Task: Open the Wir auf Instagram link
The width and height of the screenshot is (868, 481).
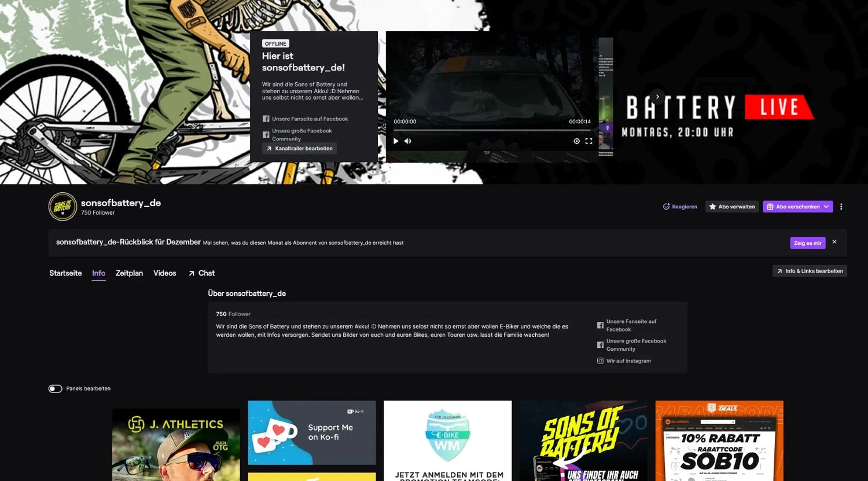Action: (x=628, y=361)
